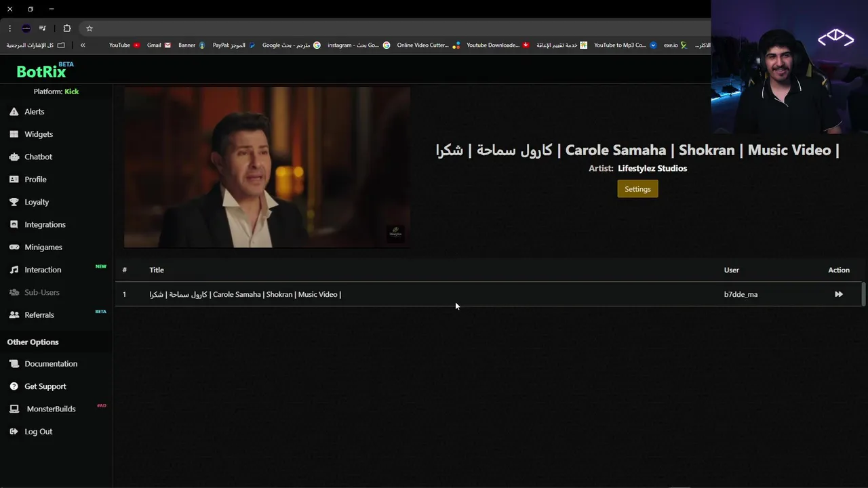Open the Profile menu item
This screenshot has width=868, height=488.
35,180
